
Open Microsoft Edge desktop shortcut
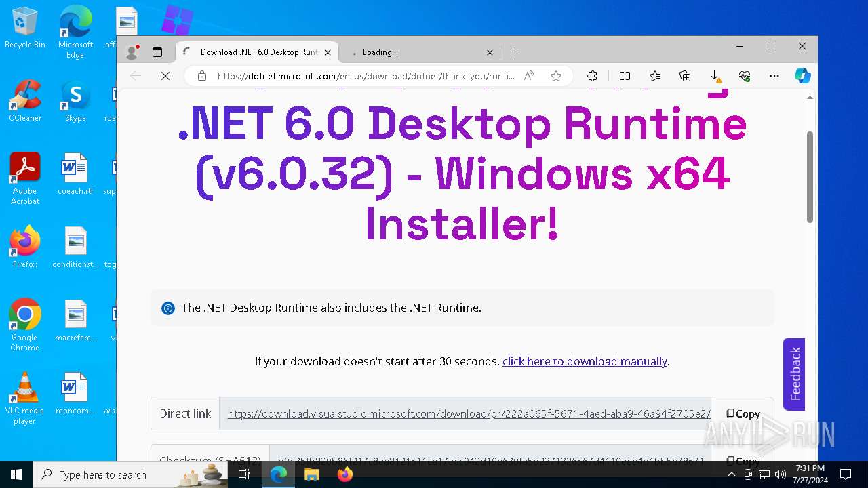click(x=75, y=32)
